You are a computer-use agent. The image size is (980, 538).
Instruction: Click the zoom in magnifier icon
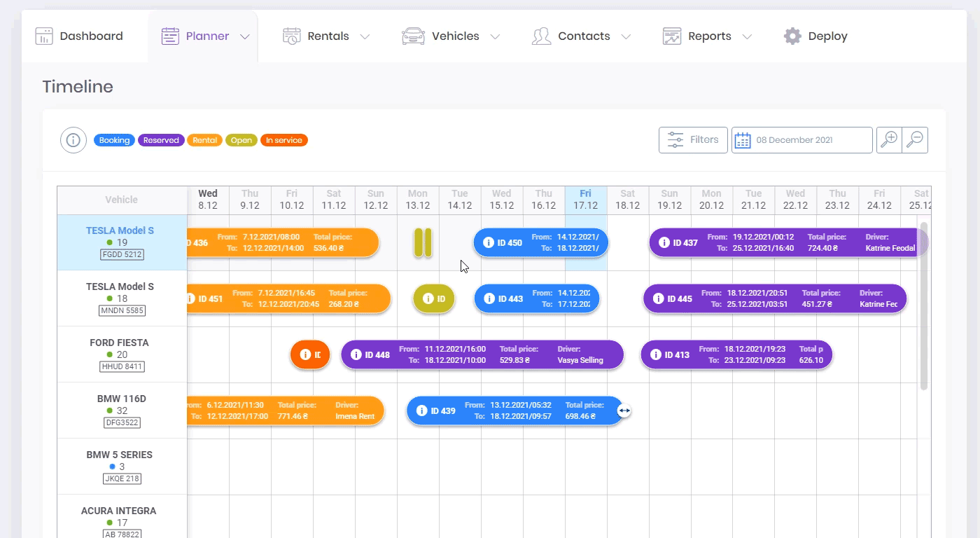click(x=889, y=139)
